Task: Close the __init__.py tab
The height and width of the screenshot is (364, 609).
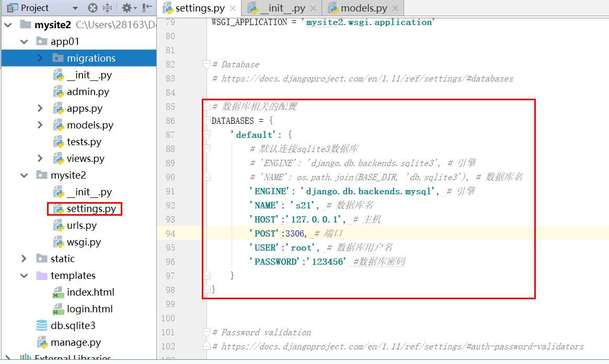Action: (314, 8)
